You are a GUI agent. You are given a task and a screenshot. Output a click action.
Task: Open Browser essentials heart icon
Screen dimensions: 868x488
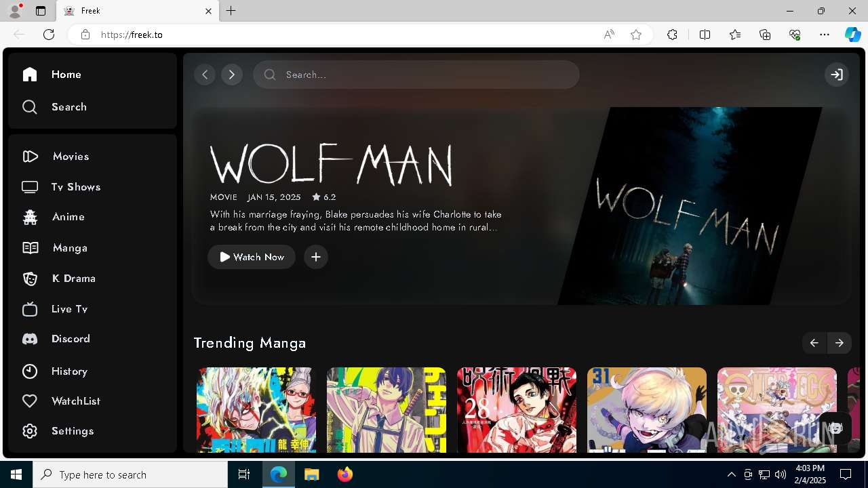coord(795,35)
